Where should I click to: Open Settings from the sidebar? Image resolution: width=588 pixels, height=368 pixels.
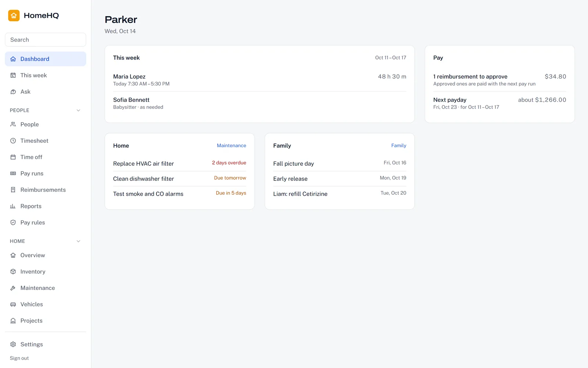46,344
